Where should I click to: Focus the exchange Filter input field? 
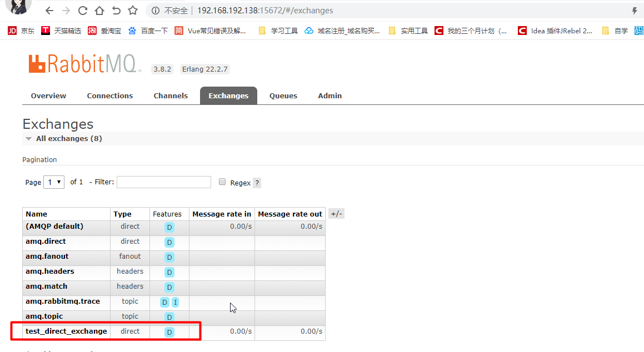(164, 182)
